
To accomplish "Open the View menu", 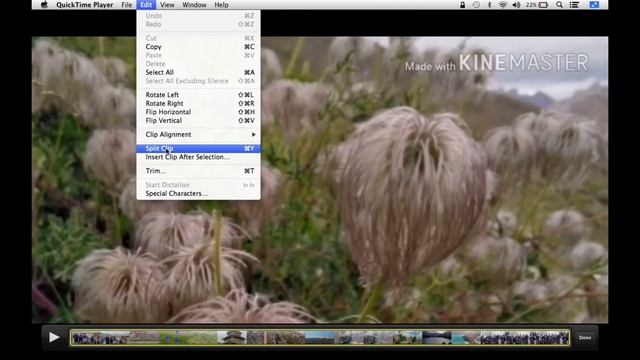I will [x=167, y=5].
